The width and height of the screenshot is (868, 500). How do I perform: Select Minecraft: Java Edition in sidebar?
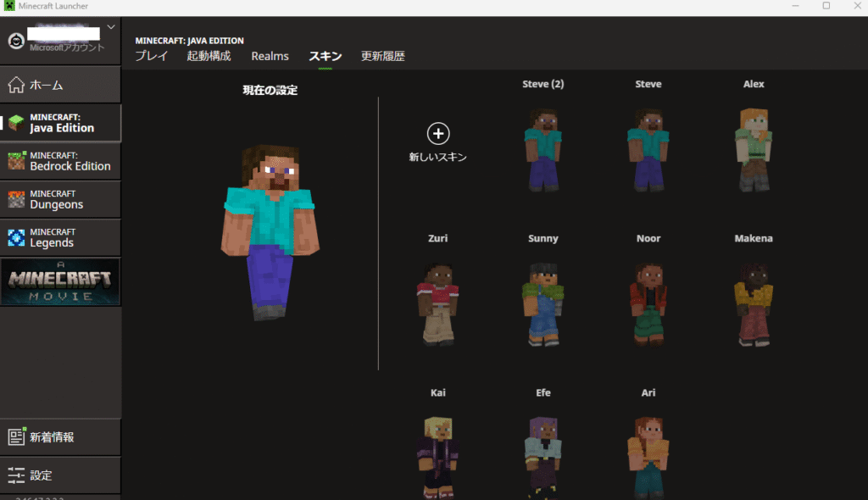[x=60, y=123]
